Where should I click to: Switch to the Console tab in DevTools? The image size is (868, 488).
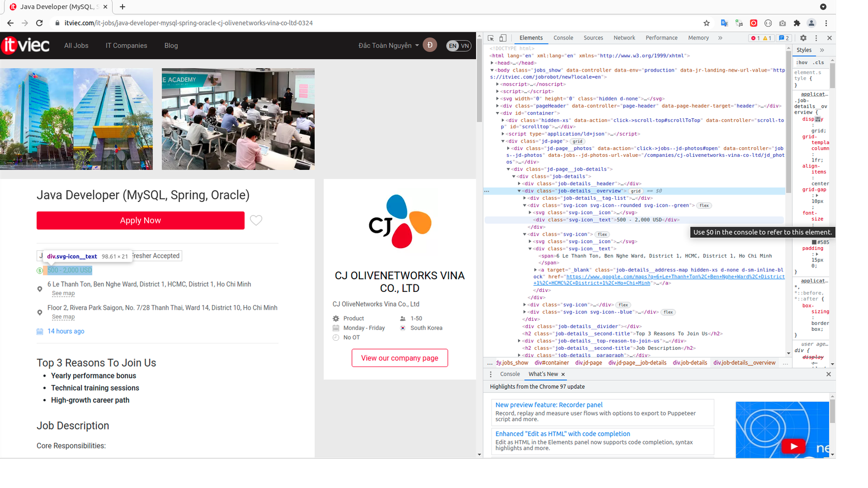(x=563, y=37)
